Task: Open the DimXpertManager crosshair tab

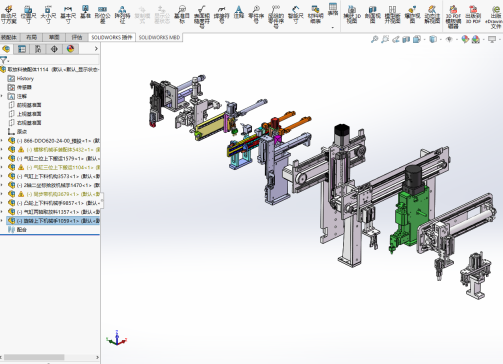Action: tap(54, 49)
